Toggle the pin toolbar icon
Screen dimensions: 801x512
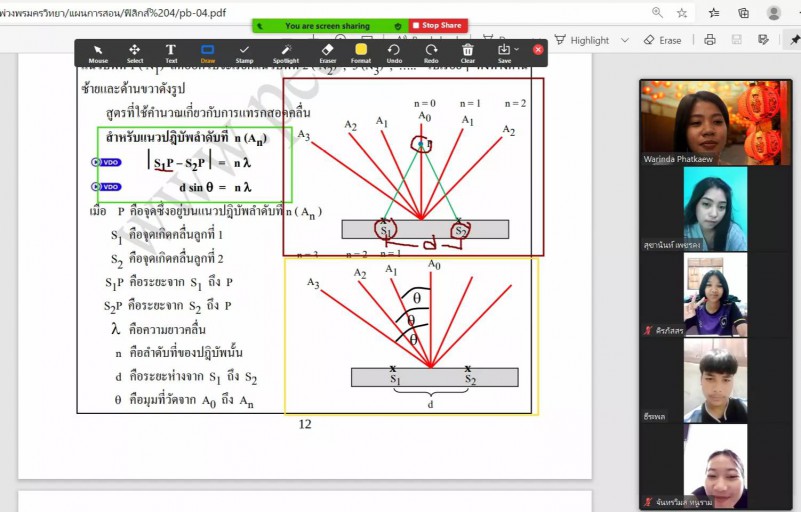tap(794, 40)
